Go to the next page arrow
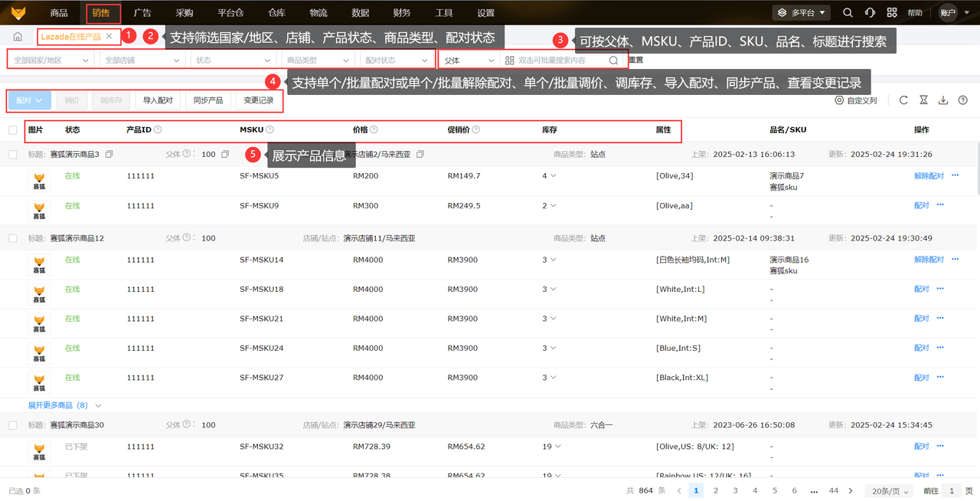This screenshot has height=501, width=980. point(851,491)
